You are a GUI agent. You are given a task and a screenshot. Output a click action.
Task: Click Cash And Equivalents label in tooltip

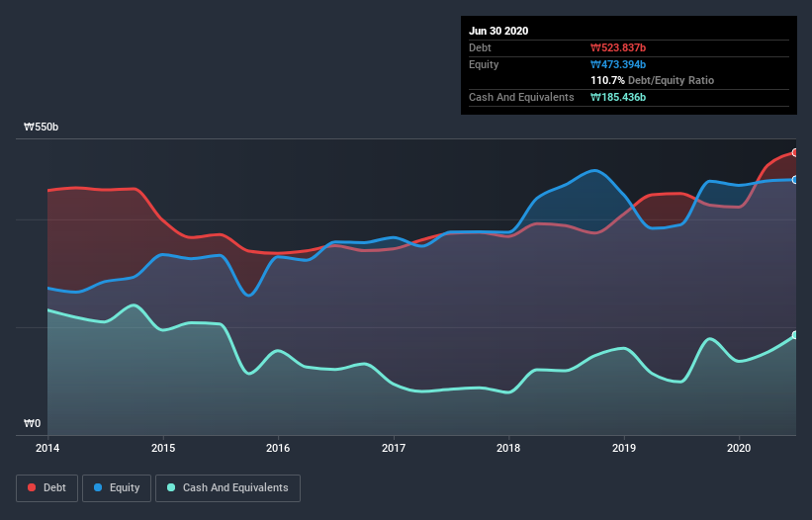tap(521, 97)
